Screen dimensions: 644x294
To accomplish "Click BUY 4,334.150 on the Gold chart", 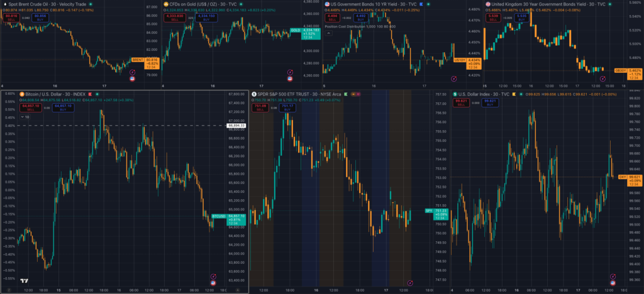I will pyautogui.click(x=206, y=18).
